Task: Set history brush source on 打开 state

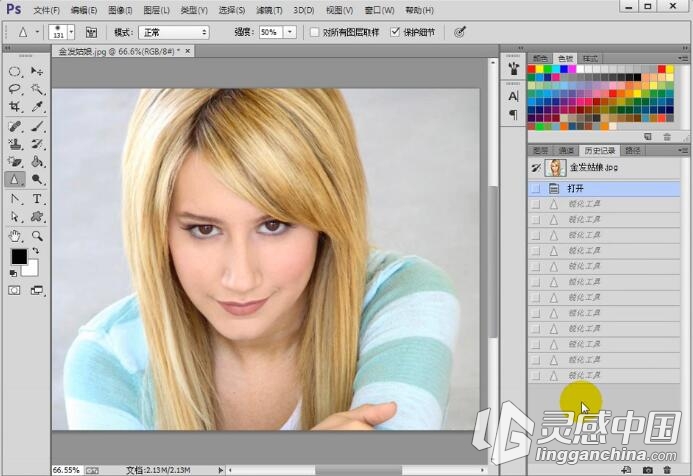Action: click(x=536, y=189)
